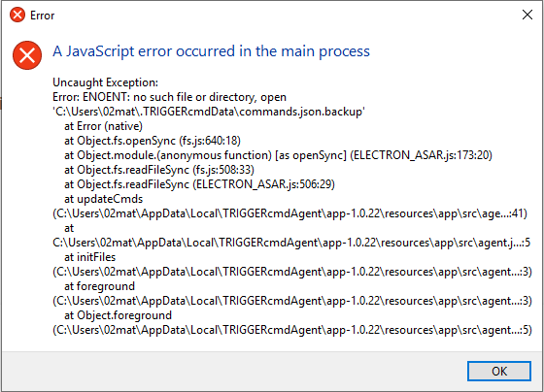Click the Uncaught Exception line
Image resolution: width=544 pixels, height=392 pixels.
(x=105, y=82)
